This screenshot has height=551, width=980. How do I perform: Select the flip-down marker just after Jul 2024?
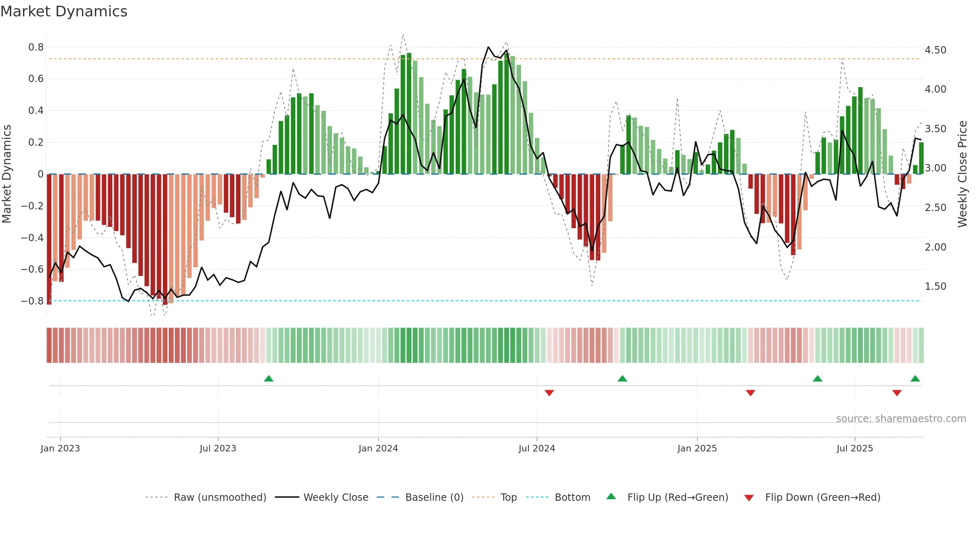click(549, 393)
